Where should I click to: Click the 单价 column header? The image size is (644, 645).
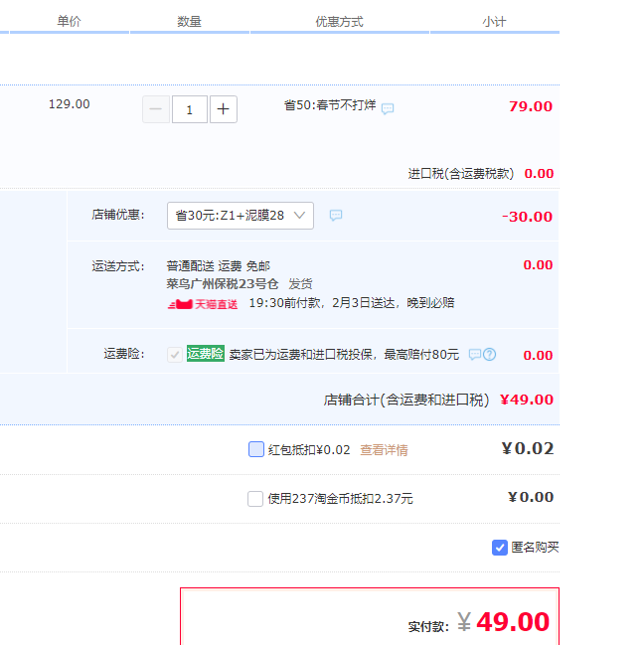tap(69, 21)
